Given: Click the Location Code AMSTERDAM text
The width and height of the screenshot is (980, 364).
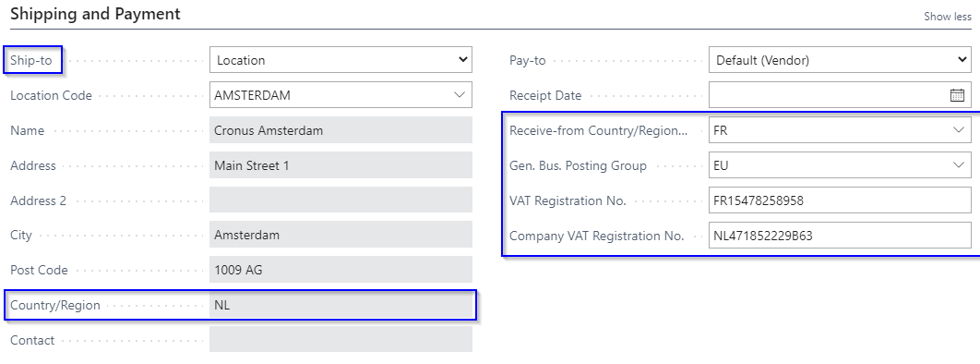Looking at the screenshot, I should 252,96.
